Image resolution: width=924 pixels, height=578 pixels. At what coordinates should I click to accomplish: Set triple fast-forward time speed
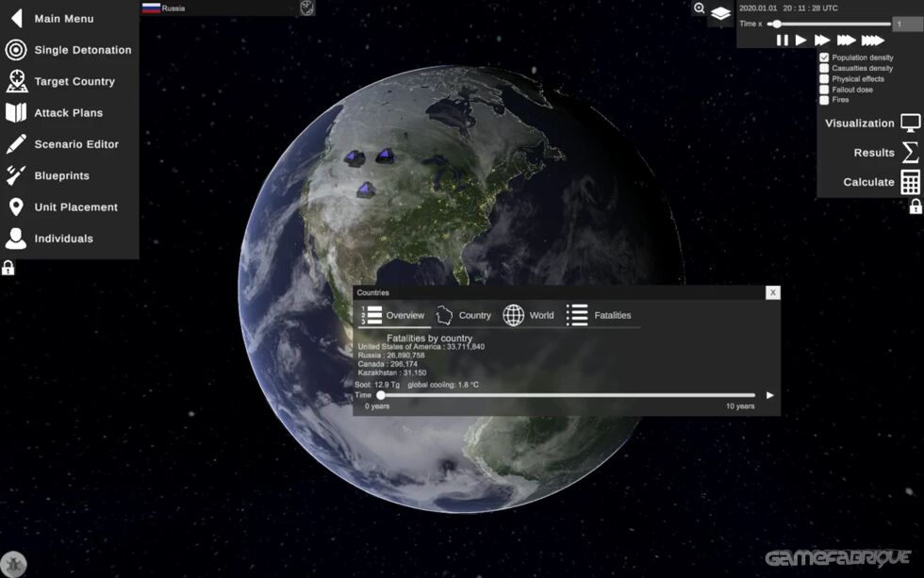pyautogui.click(x=847, y=40)
